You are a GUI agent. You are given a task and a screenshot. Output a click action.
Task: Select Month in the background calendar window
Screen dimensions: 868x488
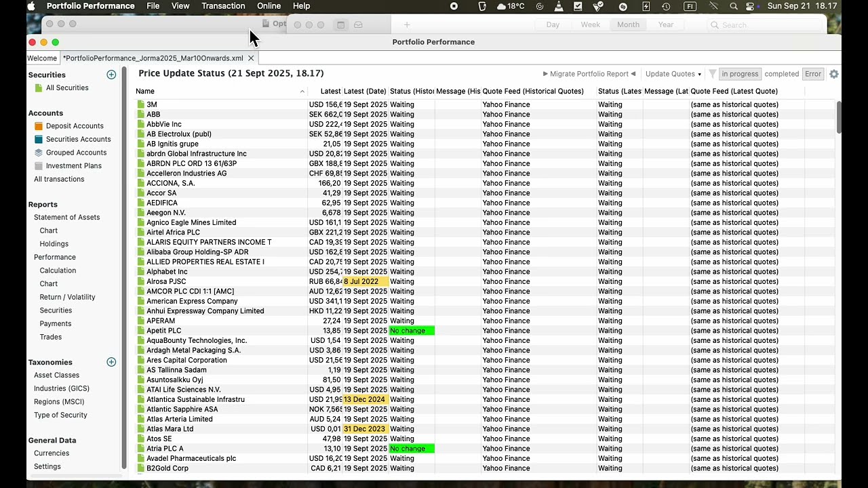point(628,24)
